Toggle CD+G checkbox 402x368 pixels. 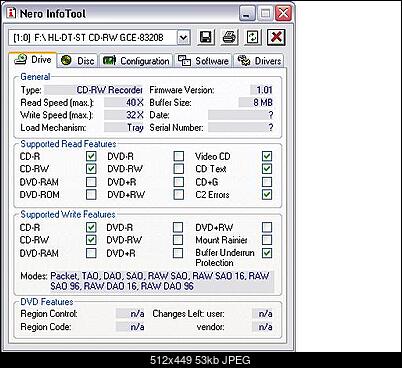(267, 182)
